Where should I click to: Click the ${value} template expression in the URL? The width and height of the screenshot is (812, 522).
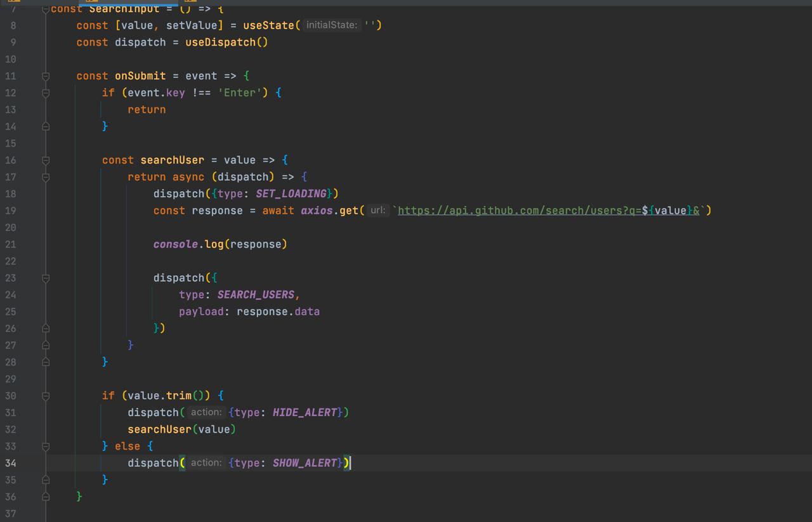[667, 211]
